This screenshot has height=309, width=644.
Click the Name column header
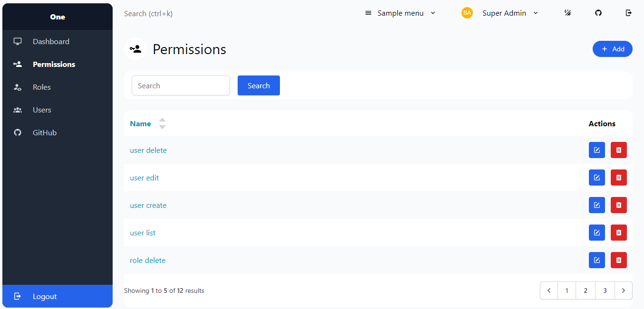(140, 123)
